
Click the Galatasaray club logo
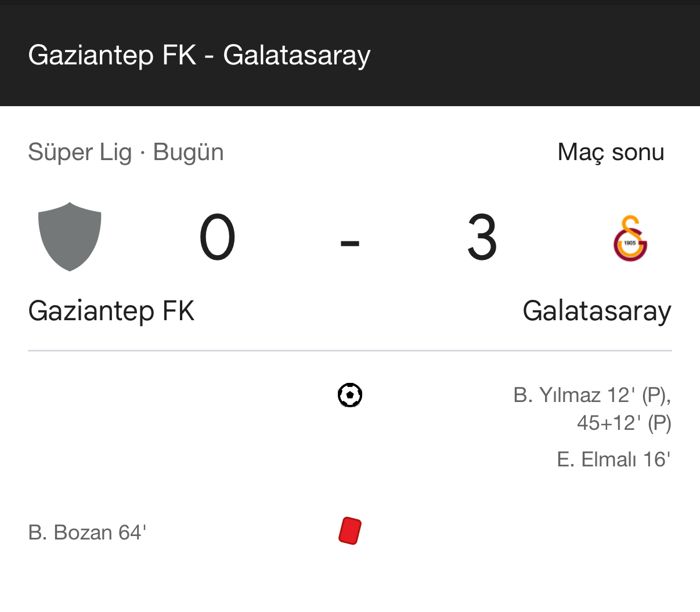[x=630, y=238]
